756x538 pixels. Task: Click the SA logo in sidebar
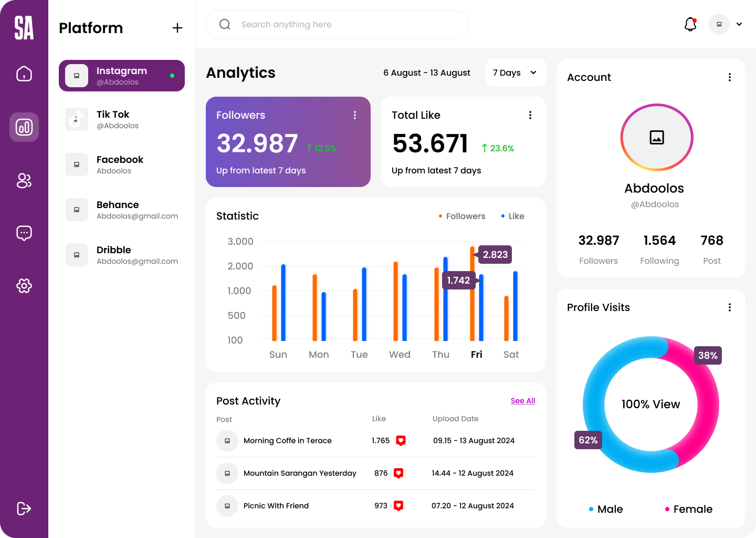click(24, 28)
